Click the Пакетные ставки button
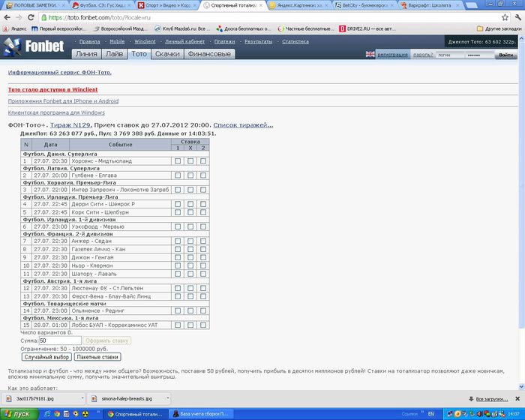This screenshot has width=525, height=420. tap(97, 357)
